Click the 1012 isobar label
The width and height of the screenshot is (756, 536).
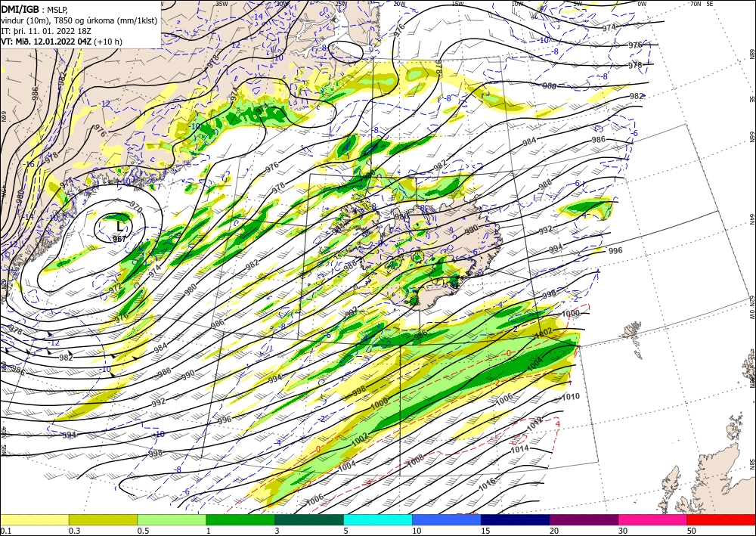point(534,424)
